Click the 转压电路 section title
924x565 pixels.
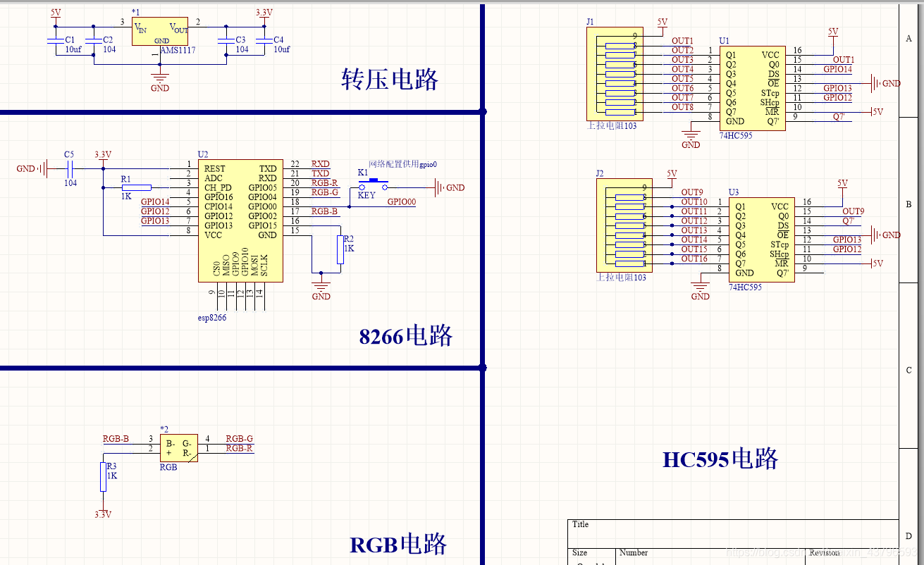390,79
